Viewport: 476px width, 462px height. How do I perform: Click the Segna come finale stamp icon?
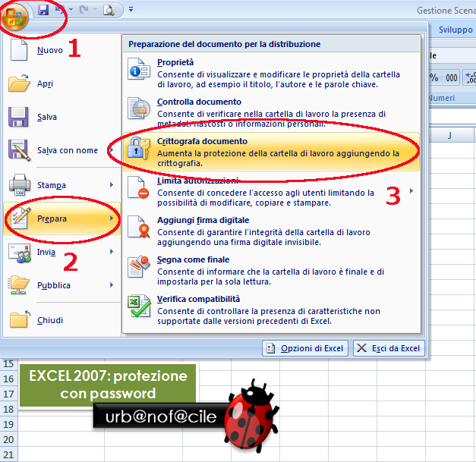click(139, 266)
